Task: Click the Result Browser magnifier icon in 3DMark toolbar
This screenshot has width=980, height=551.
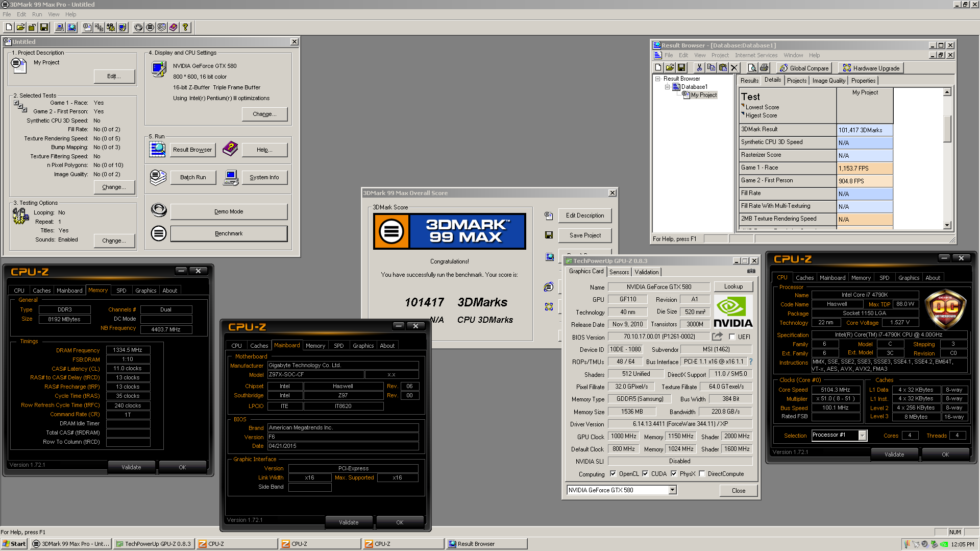Action: 71,28
